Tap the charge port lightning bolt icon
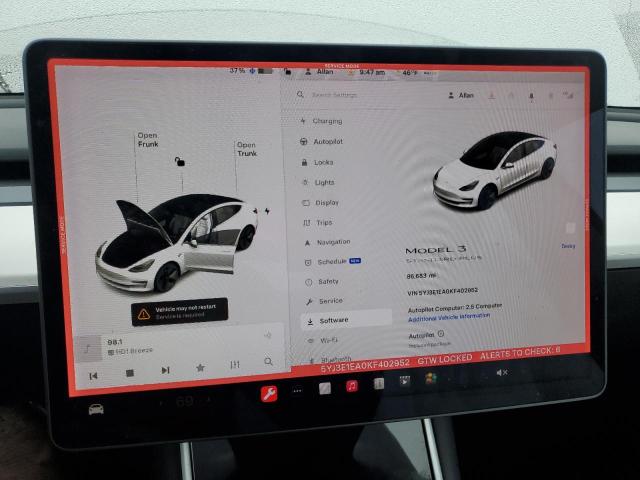This screenshot has width=640, height=480. 267,211
